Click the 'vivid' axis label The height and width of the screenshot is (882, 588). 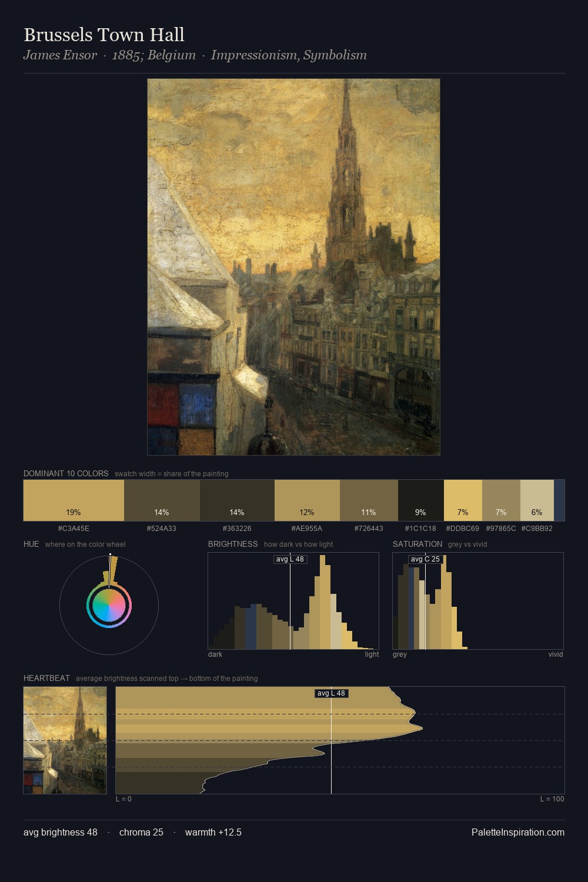[556, 654]
